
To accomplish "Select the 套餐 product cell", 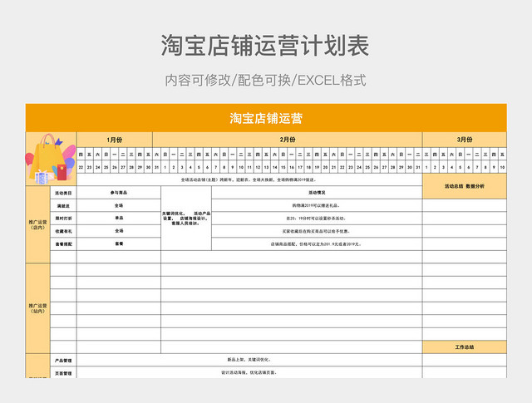I will coord(119,244).
